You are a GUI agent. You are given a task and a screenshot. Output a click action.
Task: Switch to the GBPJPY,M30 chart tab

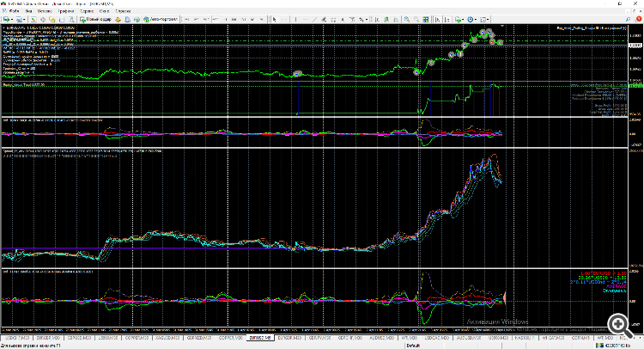(319, 338)
